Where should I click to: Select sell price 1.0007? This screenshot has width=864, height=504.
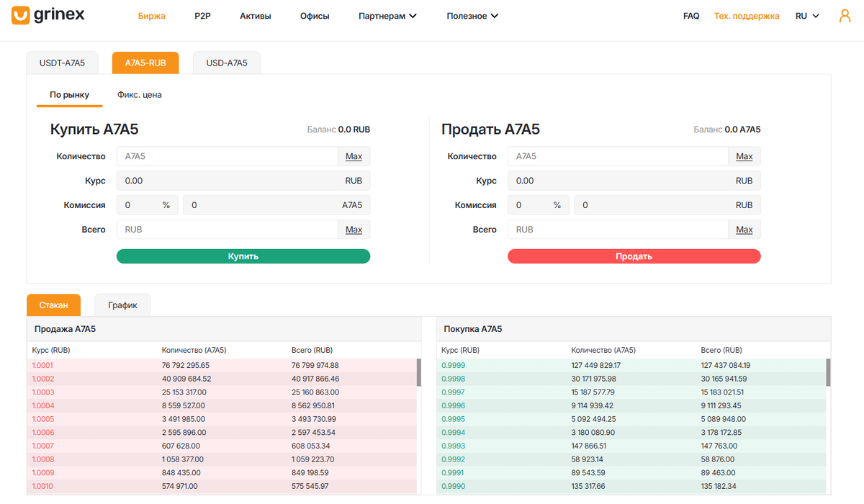point(43,446)
